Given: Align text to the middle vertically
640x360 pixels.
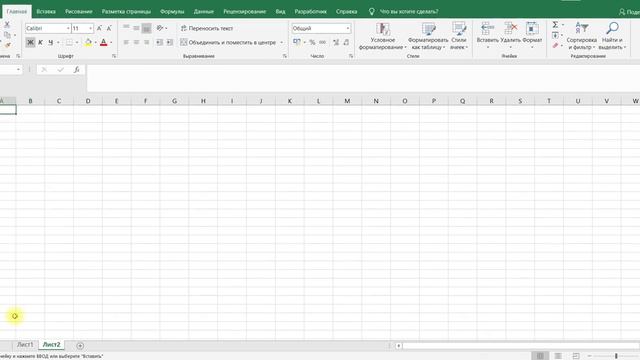Looking at the screenshot, I should point(136,28).
